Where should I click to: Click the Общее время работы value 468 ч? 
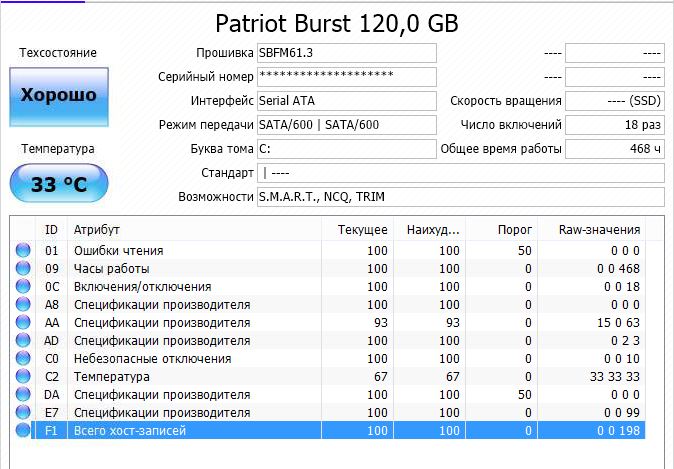coord(615,149)
